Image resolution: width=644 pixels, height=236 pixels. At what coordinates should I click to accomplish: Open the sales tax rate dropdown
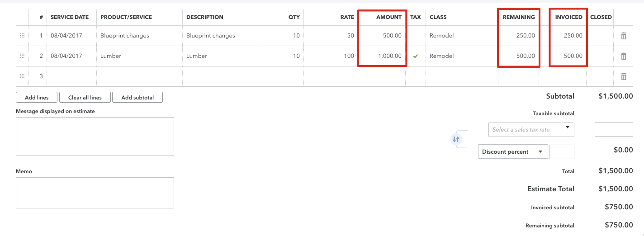click(567, 128)
